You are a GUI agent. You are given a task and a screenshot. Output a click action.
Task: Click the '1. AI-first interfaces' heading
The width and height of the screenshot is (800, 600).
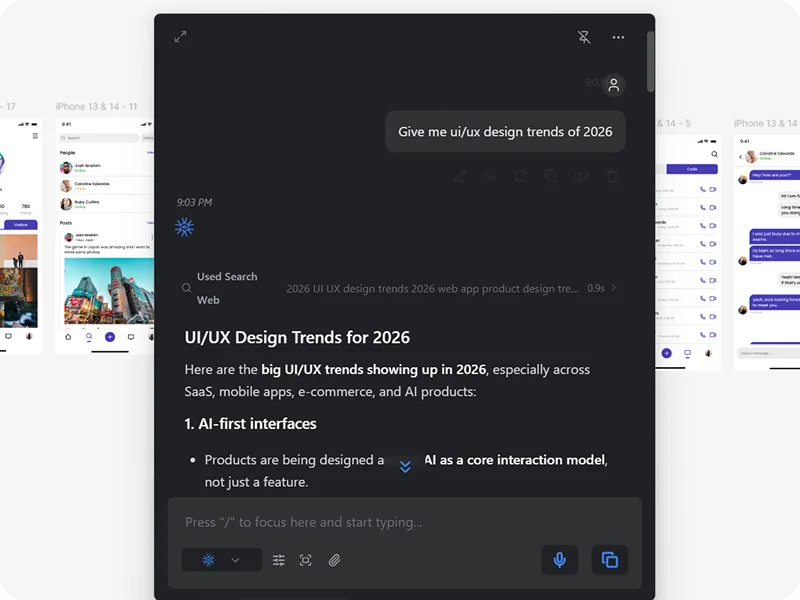coord(250,423)
